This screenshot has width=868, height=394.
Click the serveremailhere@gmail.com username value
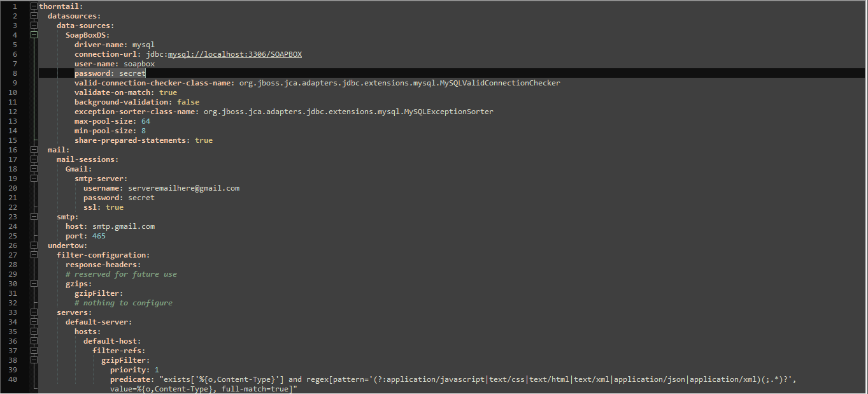(x=183, y=188)
